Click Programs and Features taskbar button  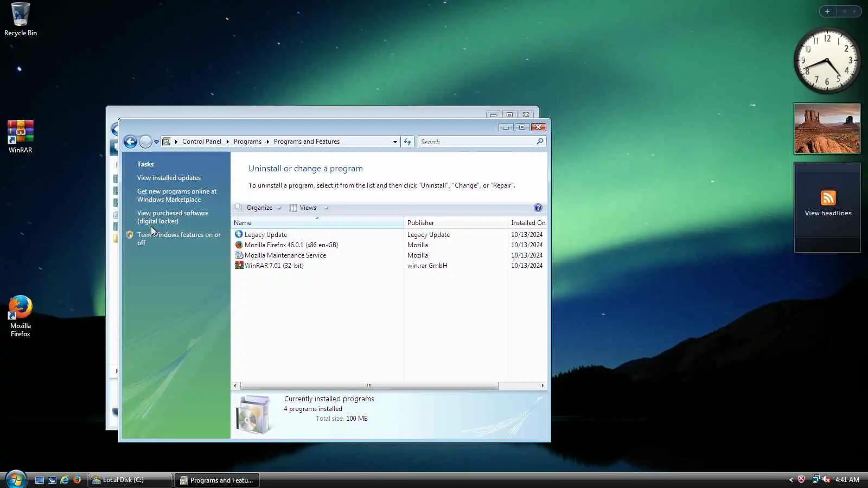click(x=217, y=480)
